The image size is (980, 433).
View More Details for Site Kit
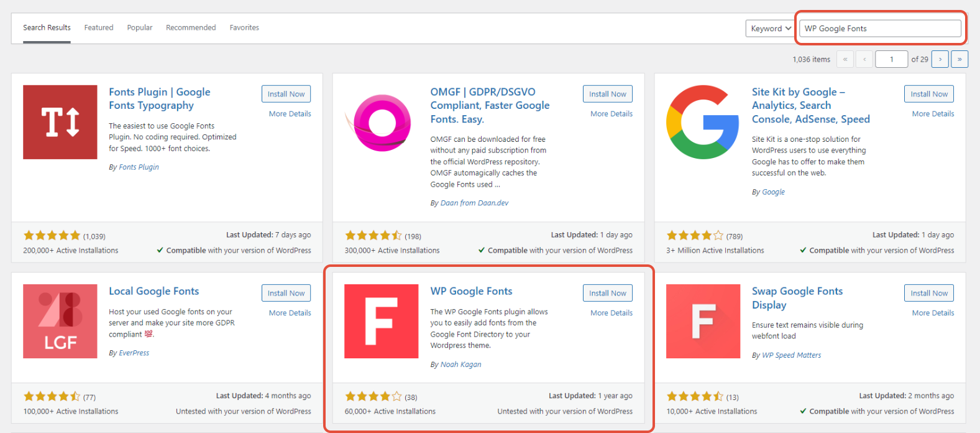point(933,114)
